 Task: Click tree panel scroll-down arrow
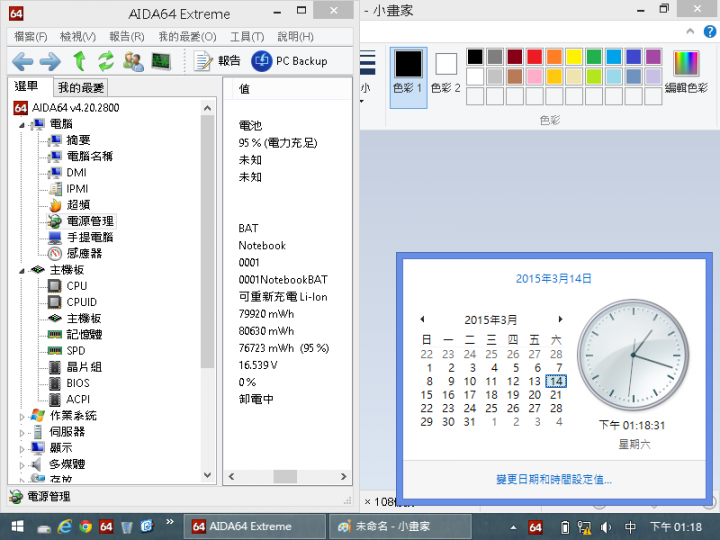click(208, 475)
